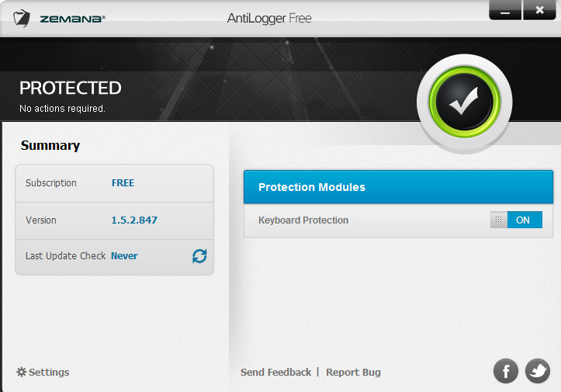Click the Never last update value
The width and height of the screenshot is (561, 392).
pos(124,256)
